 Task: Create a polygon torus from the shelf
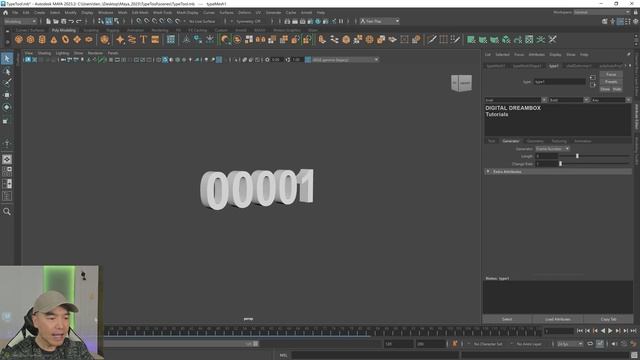tap(65, 40)
